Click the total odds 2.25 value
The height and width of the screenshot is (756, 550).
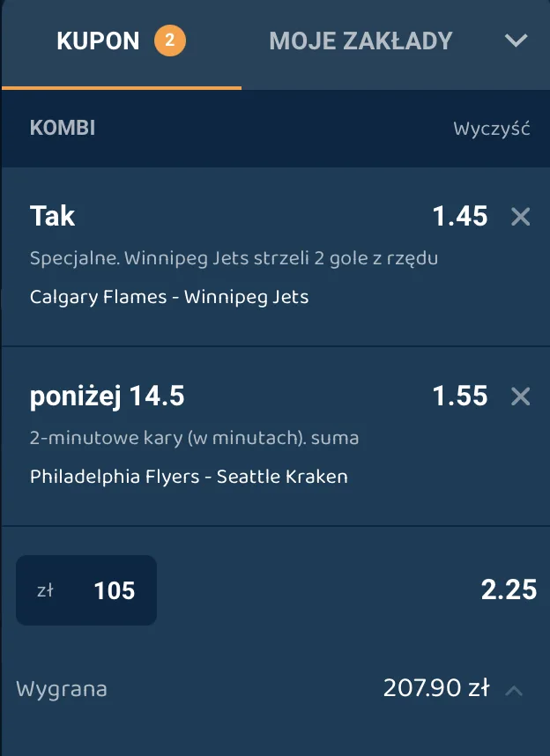coord(509,589)
